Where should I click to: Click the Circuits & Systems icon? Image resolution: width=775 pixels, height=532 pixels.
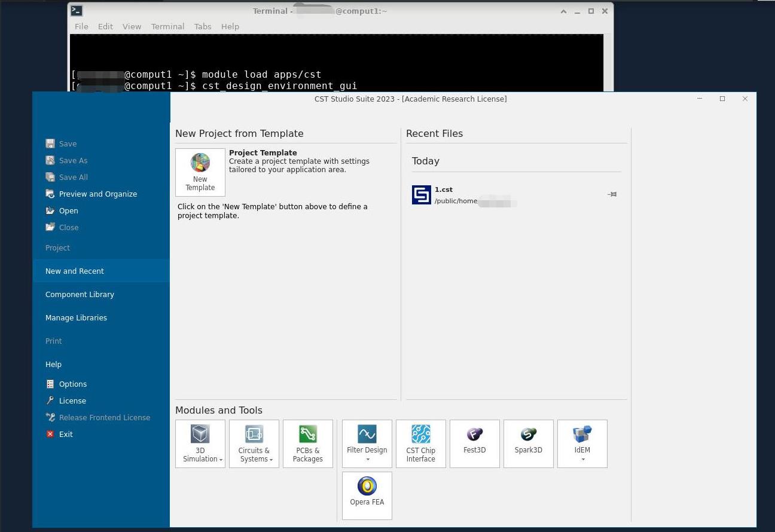point(254,444)
